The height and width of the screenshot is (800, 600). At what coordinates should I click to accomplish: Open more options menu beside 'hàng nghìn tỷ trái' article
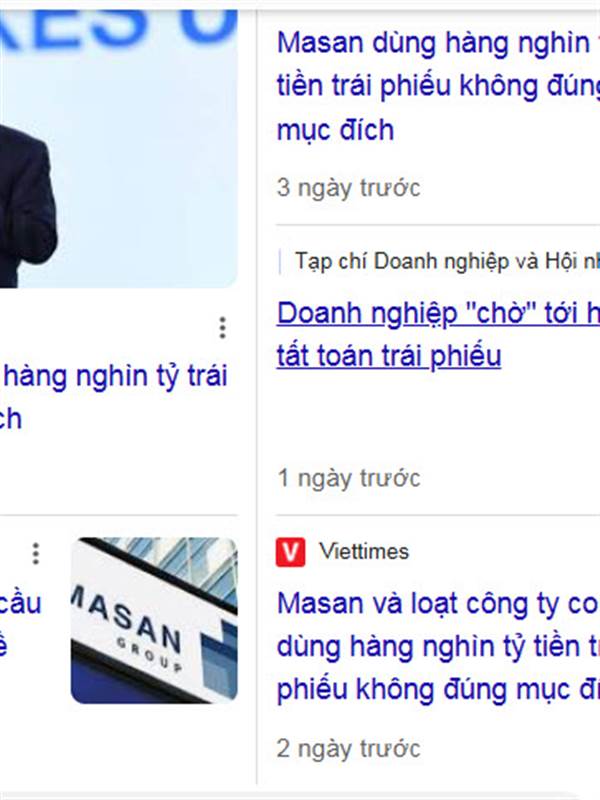click(222, 328)
